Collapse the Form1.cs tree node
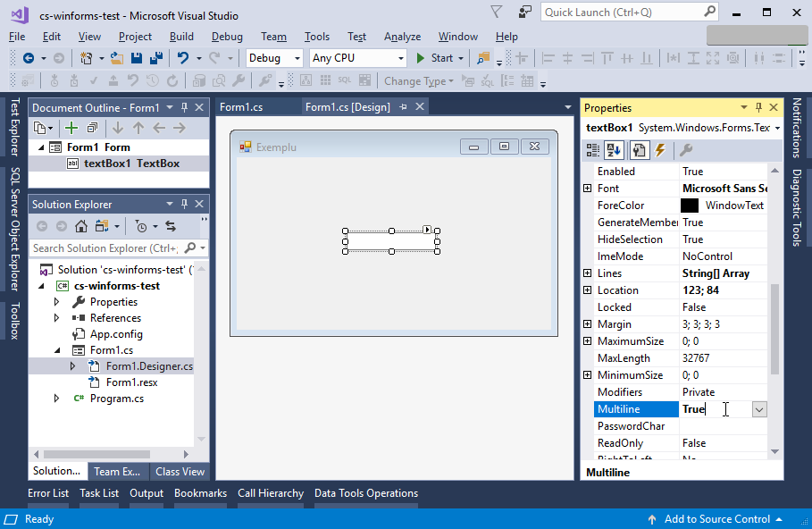Viewport: 812px width, 529px height. [x=57, y=350]
